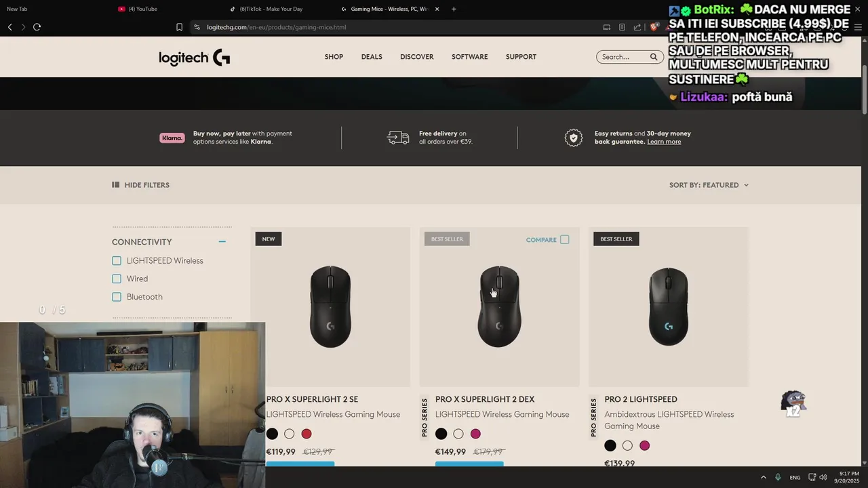Click the browser address bar URL
This screenshot has height=488, width=868.
(x=277, y=27)
